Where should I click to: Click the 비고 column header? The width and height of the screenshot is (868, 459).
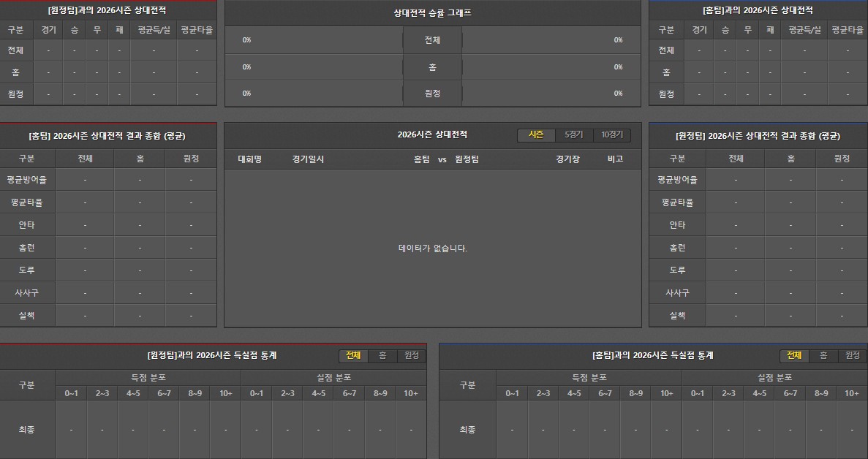615,159
